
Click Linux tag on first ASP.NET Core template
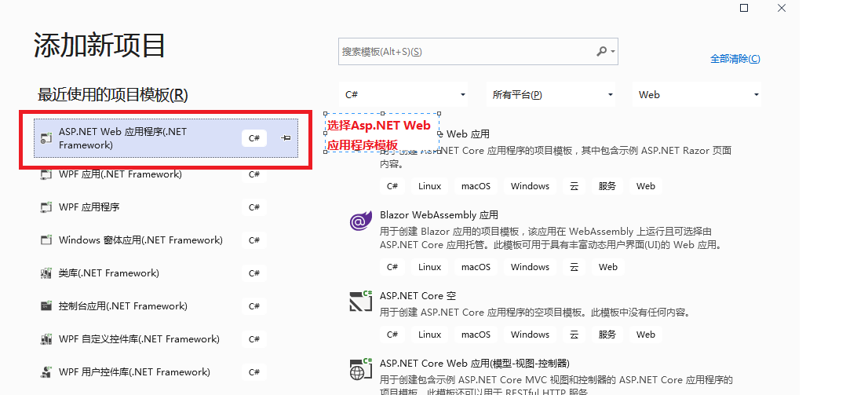[x=429, y=186]
